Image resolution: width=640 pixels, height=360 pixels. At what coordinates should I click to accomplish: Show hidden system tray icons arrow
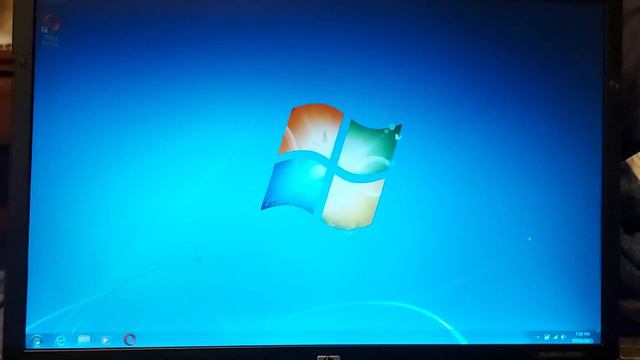pos(538,337)
